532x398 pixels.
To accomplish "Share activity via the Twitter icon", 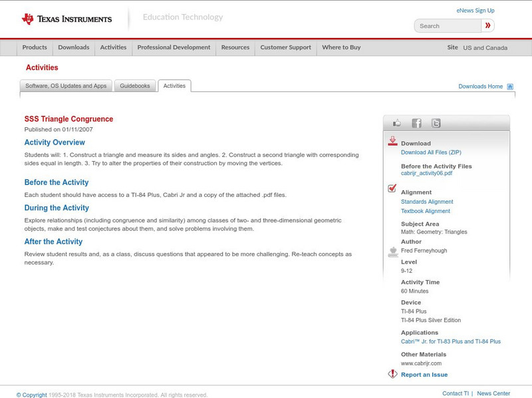I will pyautogui.click(x=436, y=123).
